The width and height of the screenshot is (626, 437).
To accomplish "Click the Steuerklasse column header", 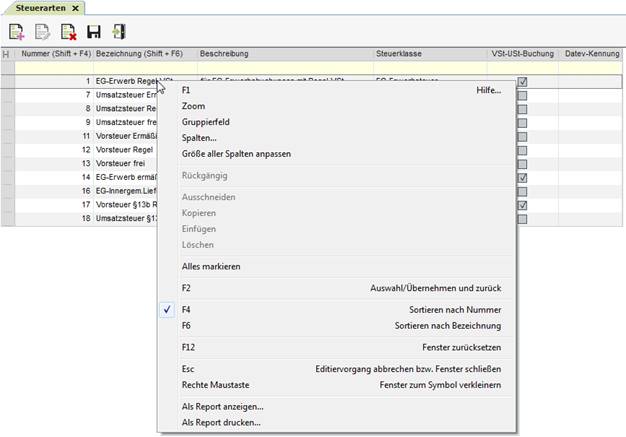I will tap(430, 54).
